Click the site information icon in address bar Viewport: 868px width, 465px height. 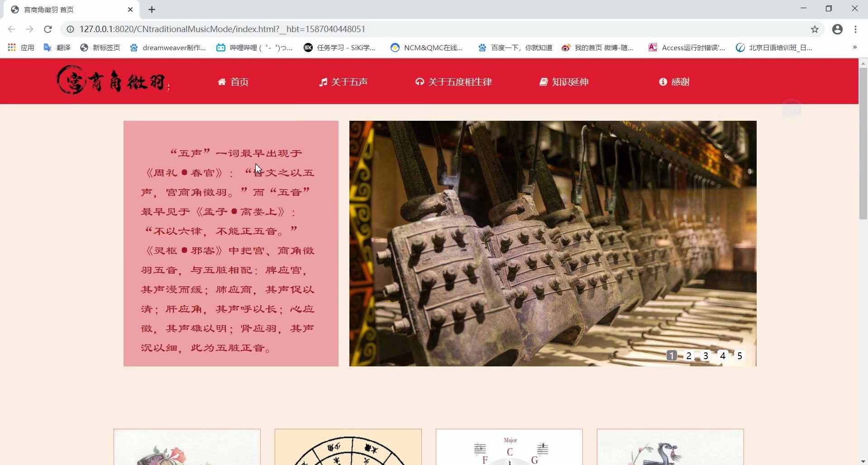click(70, 29)
